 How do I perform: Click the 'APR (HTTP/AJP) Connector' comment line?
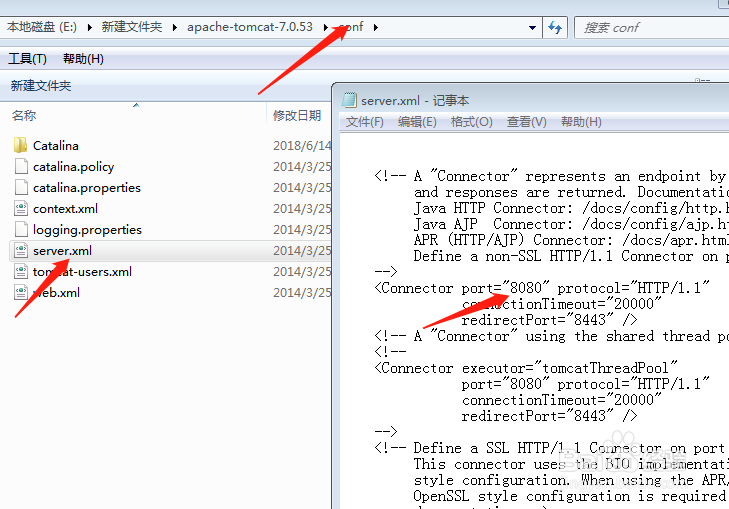click(x=571, y=240)
